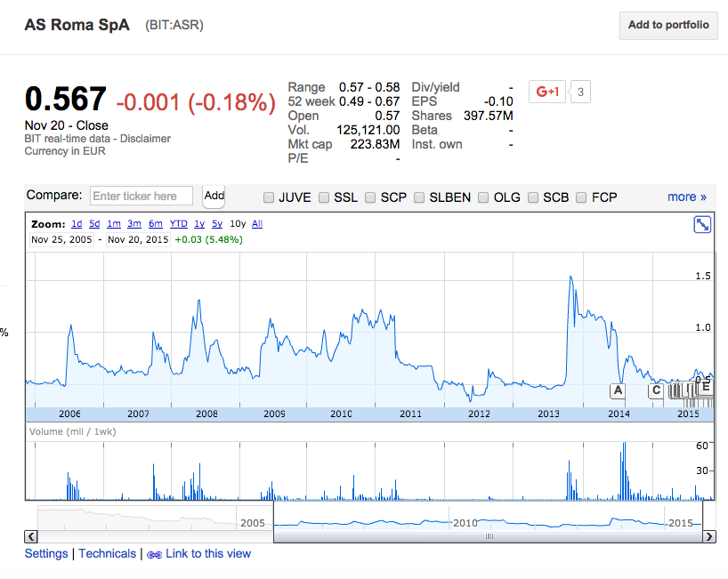Enable JUVE comparison checkbox
The height and width of the screenshot is (579, 728).
click(269, 197)
